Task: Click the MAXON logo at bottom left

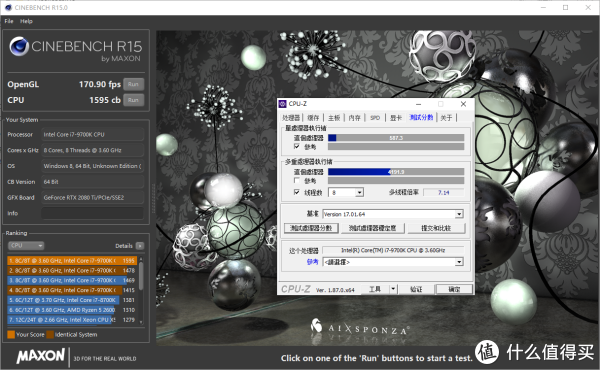Action: pyautogui.click(x=41, y=356)
